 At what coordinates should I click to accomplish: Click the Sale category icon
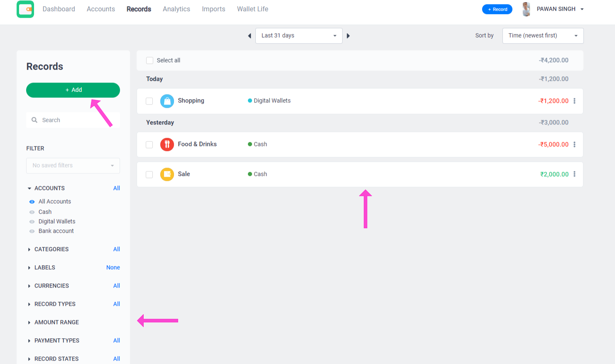point(167,174)
